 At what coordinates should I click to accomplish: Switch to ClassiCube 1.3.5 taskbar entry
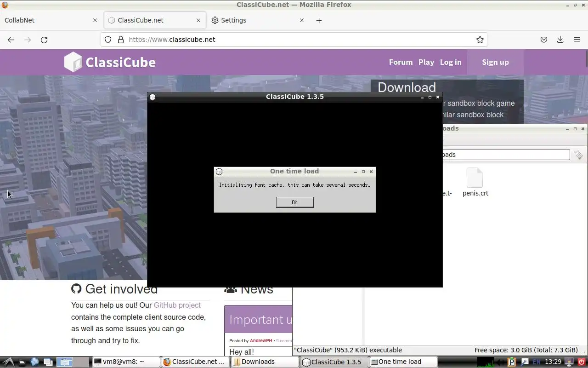[x=334, y=362]
